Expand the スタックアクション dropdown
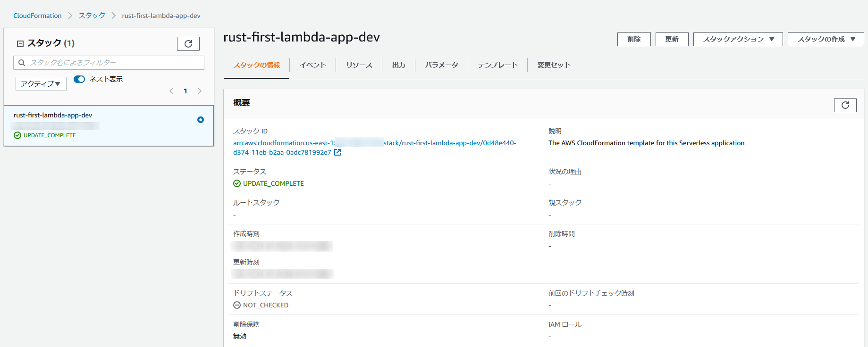Viewport: 868px width, 347px height. point(738,39)
